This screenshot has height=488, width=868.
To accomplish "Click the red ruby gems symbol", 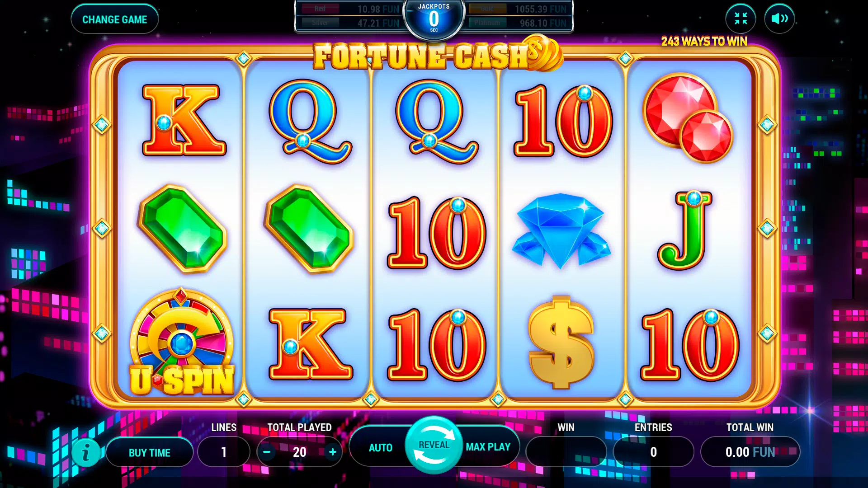I will tap(688, 118).
